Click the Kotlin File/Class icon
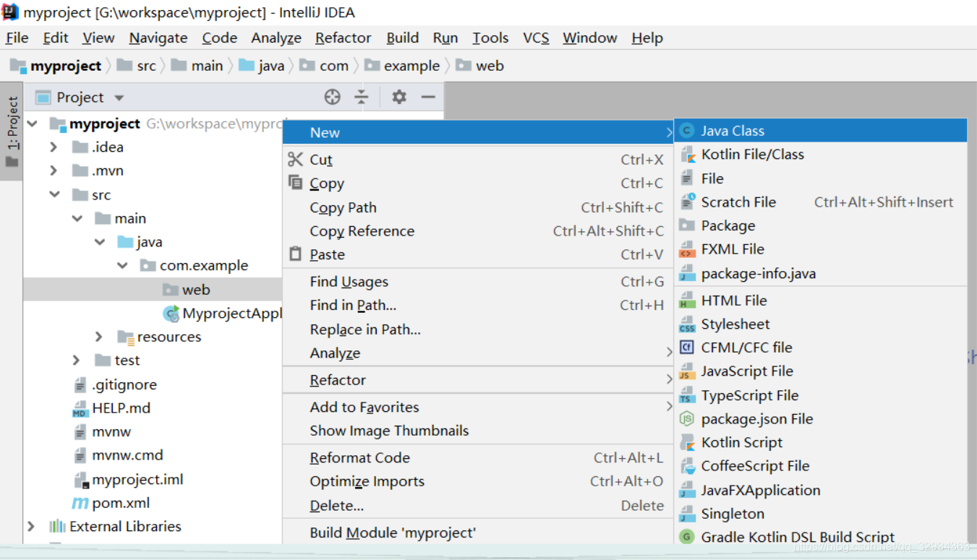This screenshot has width=977, height=560. (687, 155)
